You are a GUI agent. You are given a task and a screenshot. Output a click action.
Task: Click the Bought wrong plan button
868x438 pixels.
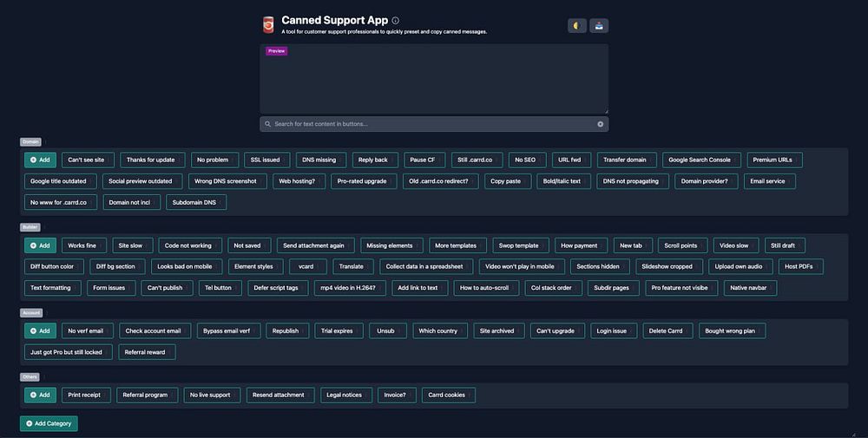point(733,330)
